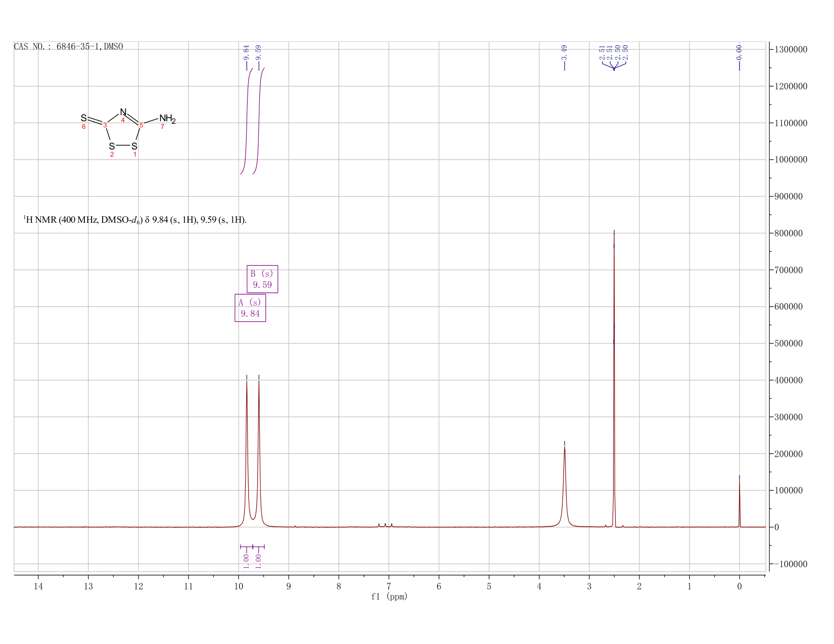Click the 0.00 peak label at top
The width and height of the screenshot is (834, 644).
739,52
